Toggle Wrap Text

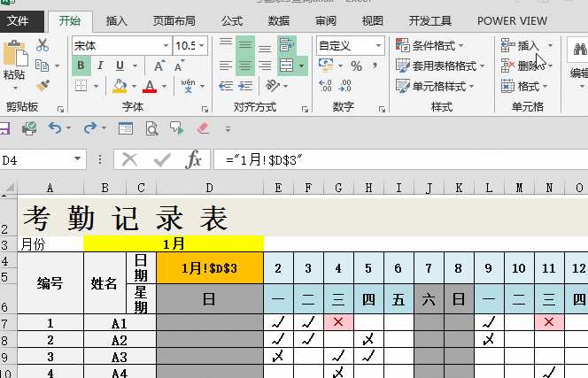(287, 46)
